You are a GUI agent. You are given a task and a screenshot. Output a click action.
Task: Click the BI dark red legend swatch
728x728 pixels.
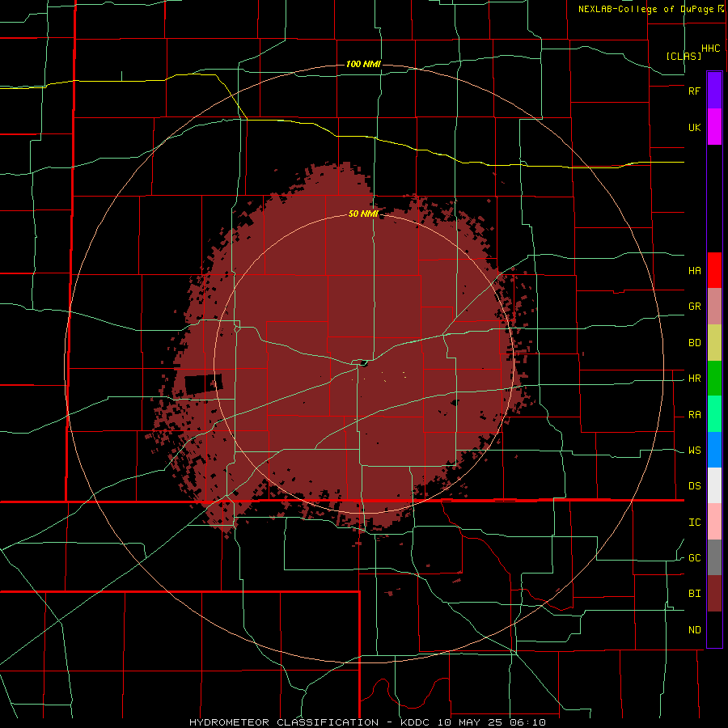pos(714,594)
